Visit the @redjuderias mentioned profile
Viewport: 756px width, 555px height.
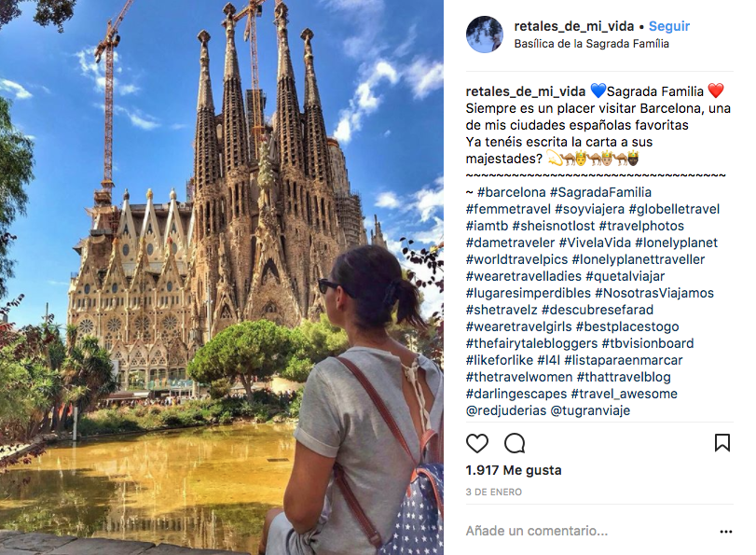pos(506,410)
